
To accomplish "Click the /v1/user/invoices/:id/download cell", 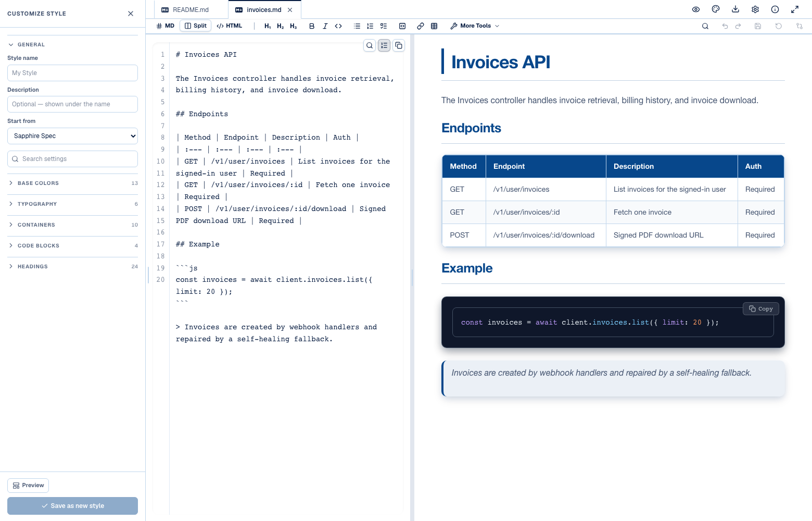I will (x=545, y=235).
